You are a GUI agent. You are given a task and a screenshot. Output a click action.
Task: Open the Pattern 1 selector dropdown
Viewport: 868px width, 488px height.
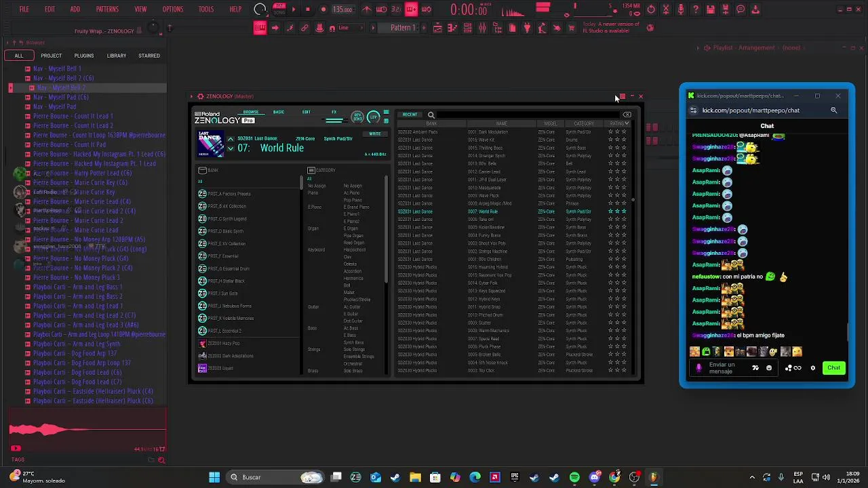[x=402, y=28]
